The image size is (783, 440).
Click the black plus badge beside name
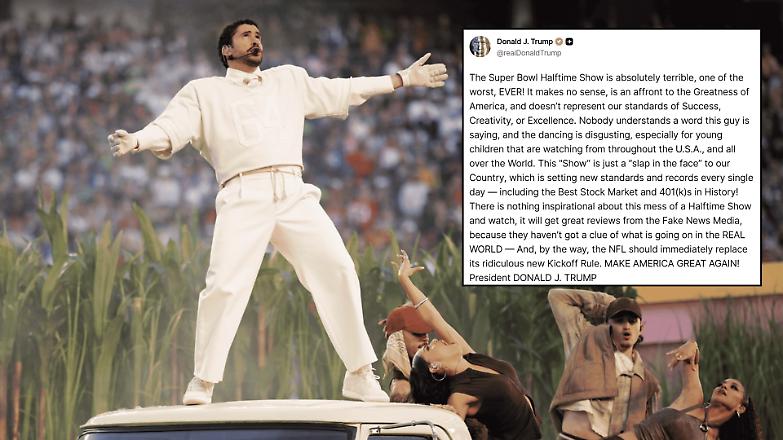[x=569, y=41]
